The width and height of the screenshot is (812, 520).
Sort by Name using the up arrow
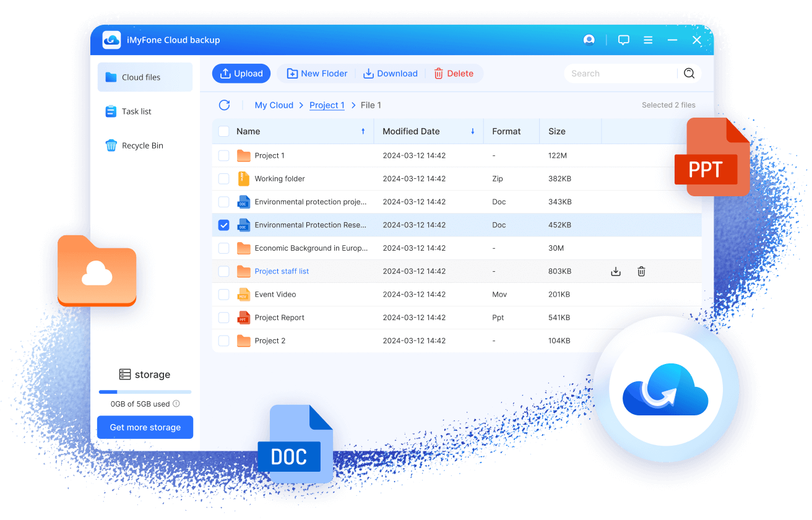363,131
